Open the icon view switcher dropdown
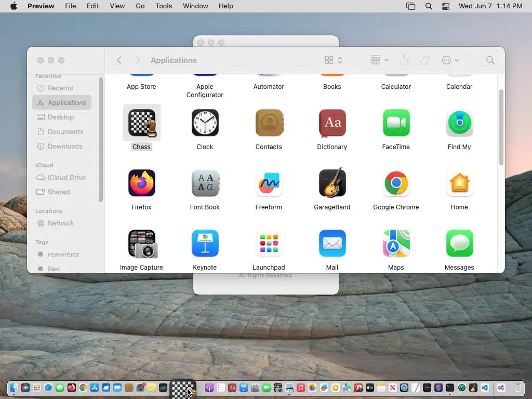The width and height of the screenshot is (532, 399). [x=333, y=60]
